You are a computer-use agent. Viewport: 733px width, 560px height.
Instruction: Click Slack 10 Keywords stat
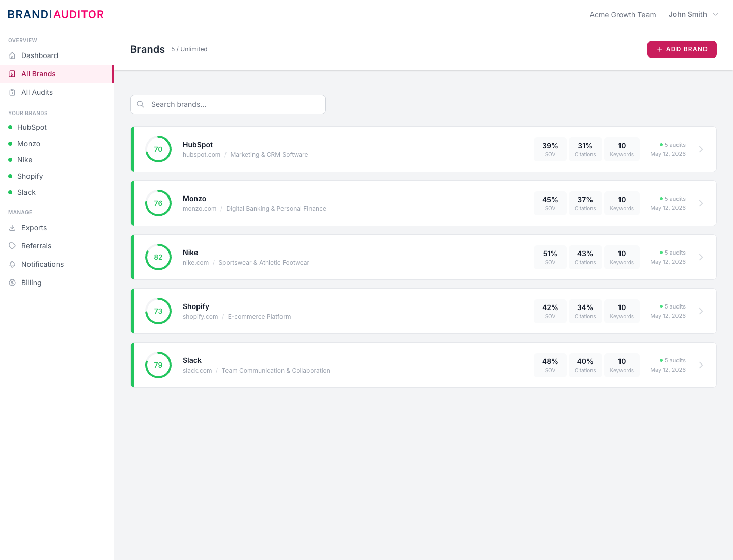pyautogui.click(x=622, y=365)
